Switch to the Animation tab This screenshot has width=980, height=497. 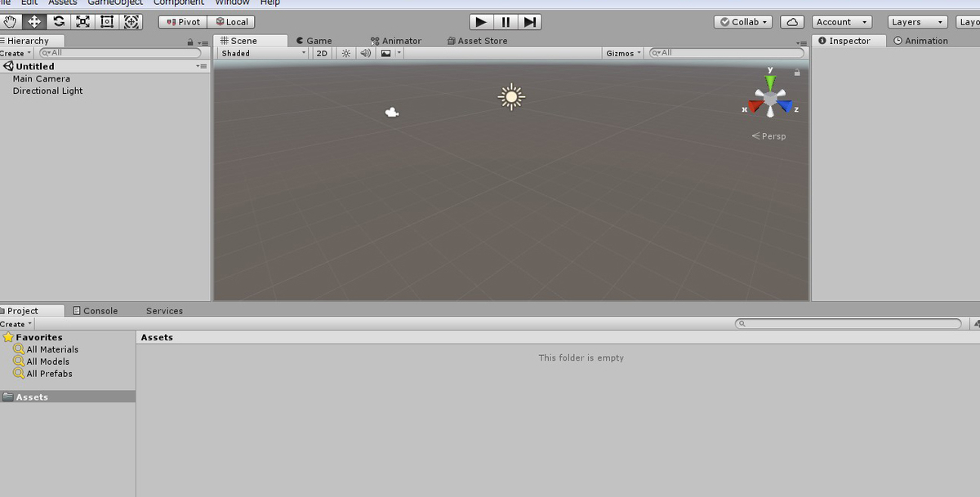tap(921, 41)
